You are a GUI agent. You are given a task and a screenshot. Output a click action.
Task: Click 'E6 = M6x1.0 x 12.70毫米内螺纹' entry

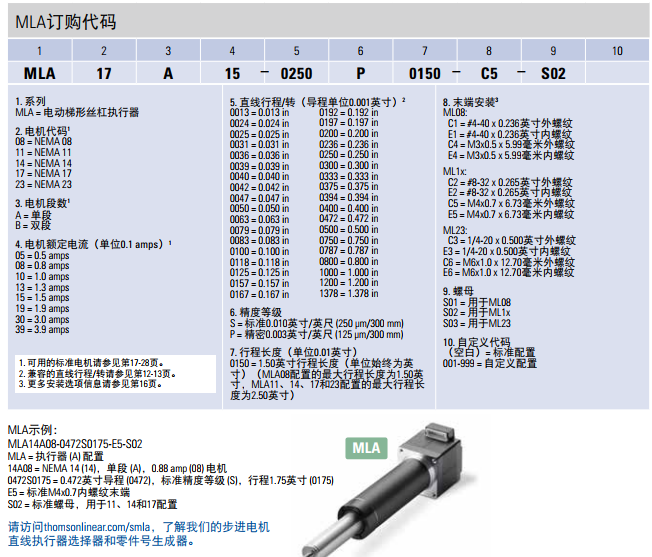coord(509,273)
